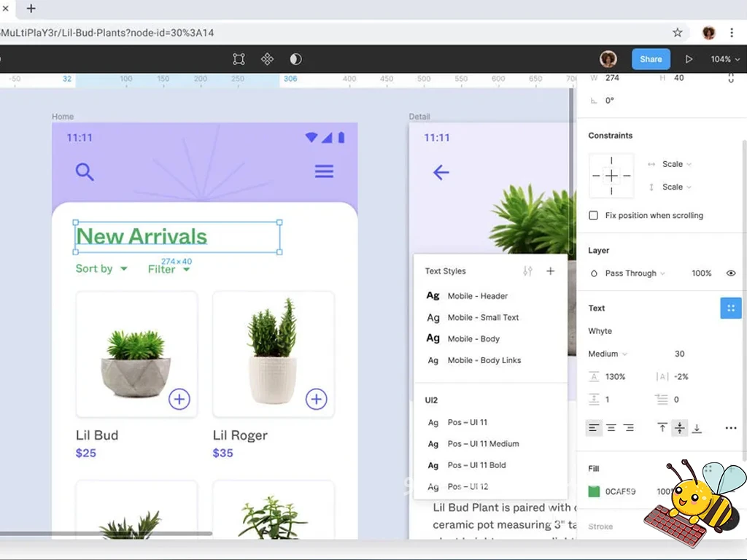Expand the Medium font weight dropdown
The width and height of the screenshot is (747, 560).
(x=608, y=354)
